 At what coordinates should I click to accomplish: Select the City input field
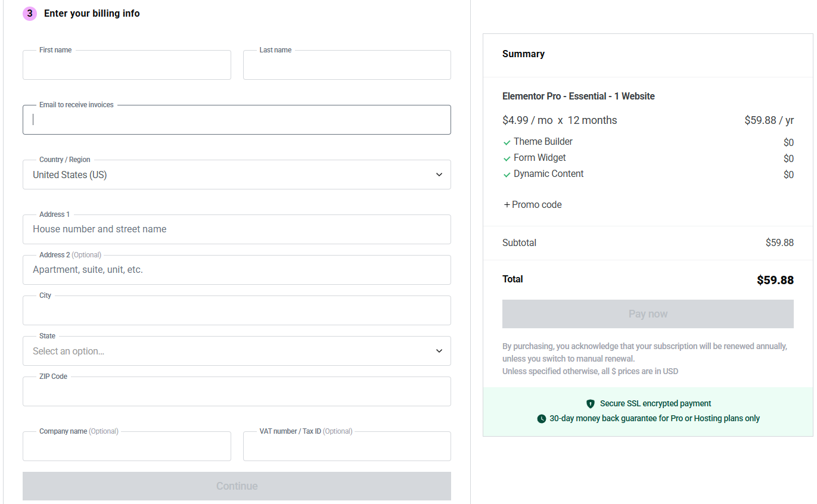click(x=237, y=310)
